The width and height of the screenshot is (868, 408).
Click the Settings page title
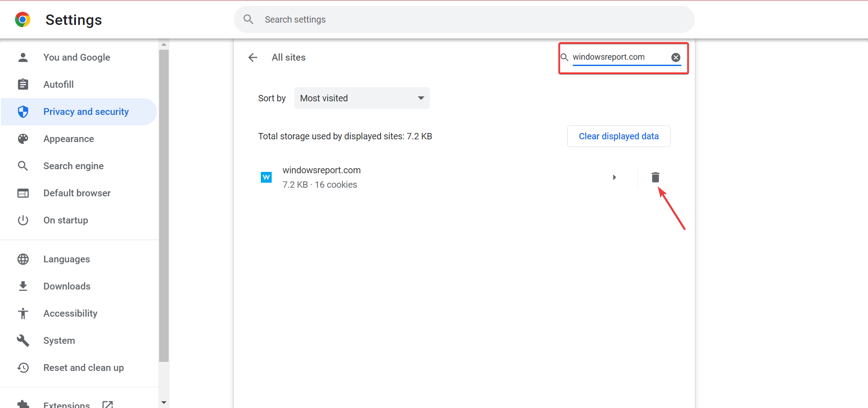pyautogui.click(x=74, y=20)
